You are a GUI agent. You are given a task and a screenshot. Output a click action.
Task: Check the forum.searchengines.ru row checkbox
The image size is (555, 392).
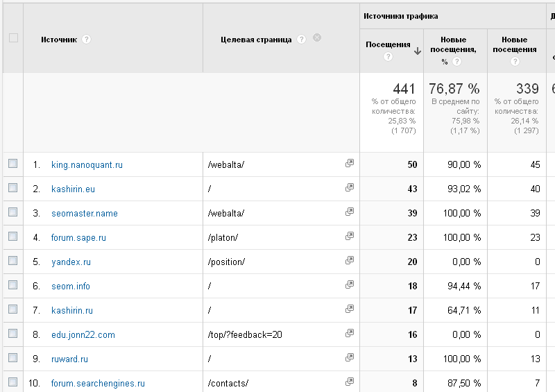[12, 382]
